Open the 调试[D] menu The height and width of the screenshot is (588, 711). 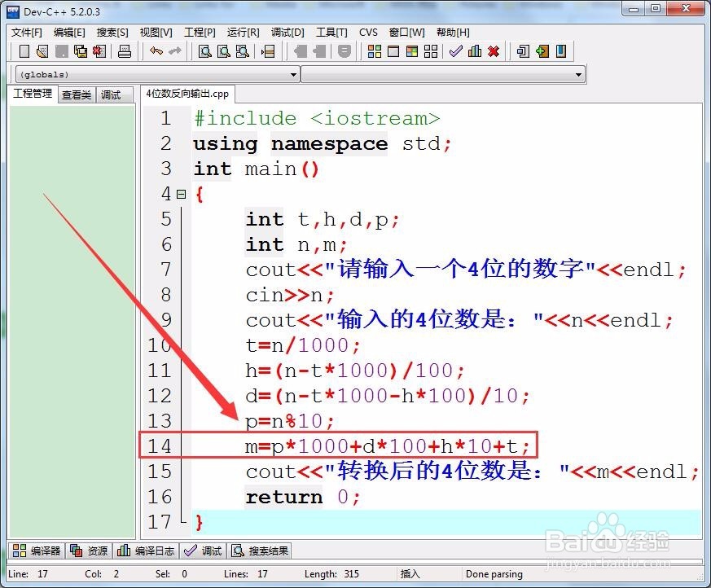[287, 33]
